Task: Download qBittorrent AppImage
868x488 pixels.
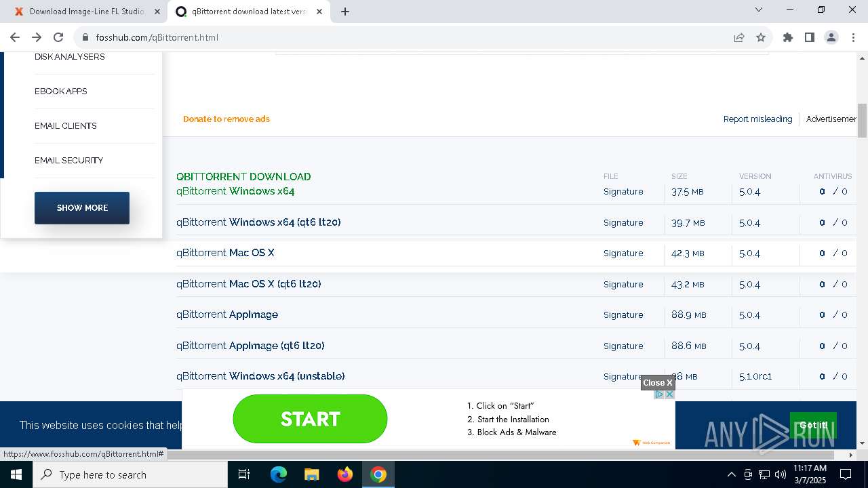Action: coord(227,314)
